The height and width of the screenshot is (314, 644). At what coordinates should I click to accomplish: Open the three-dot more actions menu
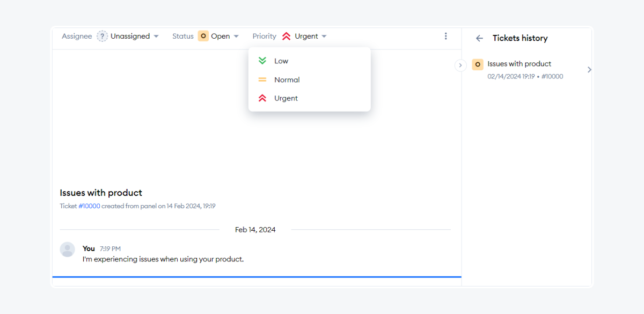pyautogui.click(x=446, y=35)
